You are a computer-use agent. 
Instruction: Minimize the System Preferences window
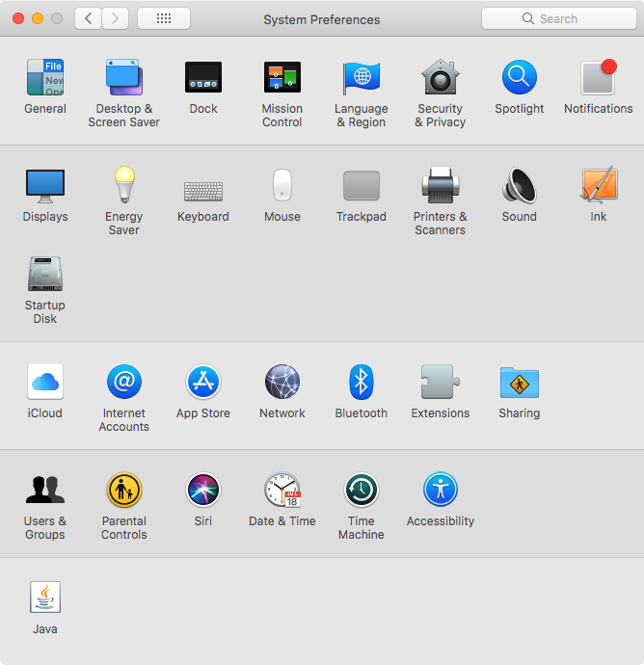(x=38, y=18)
